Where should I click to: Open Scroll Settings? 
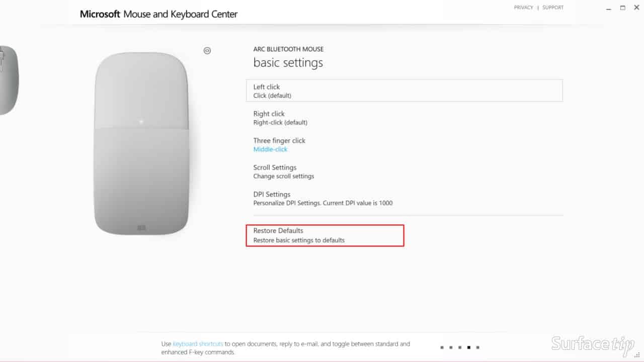pos(404,171)
